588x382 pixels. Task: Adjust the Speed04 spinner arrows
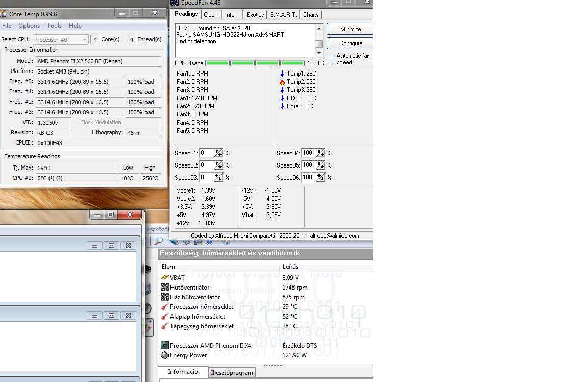(320, 153)
